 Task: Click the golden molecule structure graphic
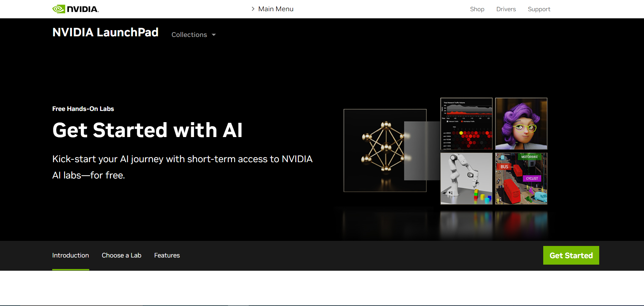coord(385,150)
